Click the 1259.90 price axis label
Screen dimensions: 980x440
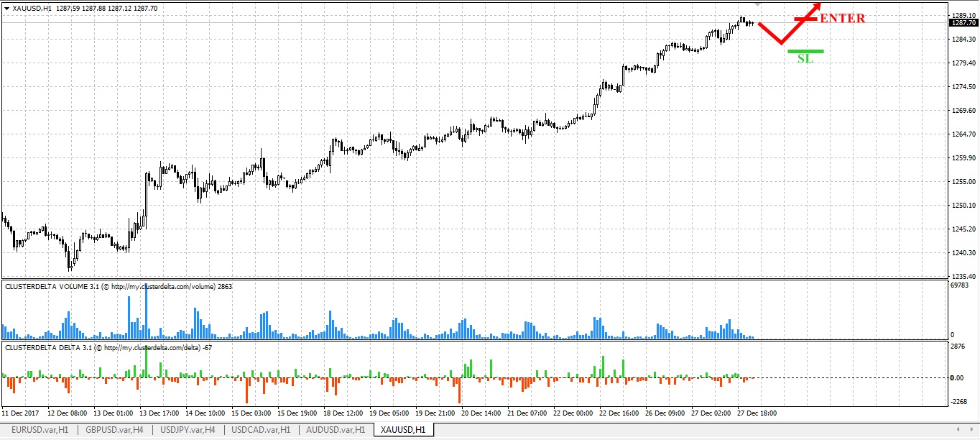pyautogui.click(x=963, y=158)
